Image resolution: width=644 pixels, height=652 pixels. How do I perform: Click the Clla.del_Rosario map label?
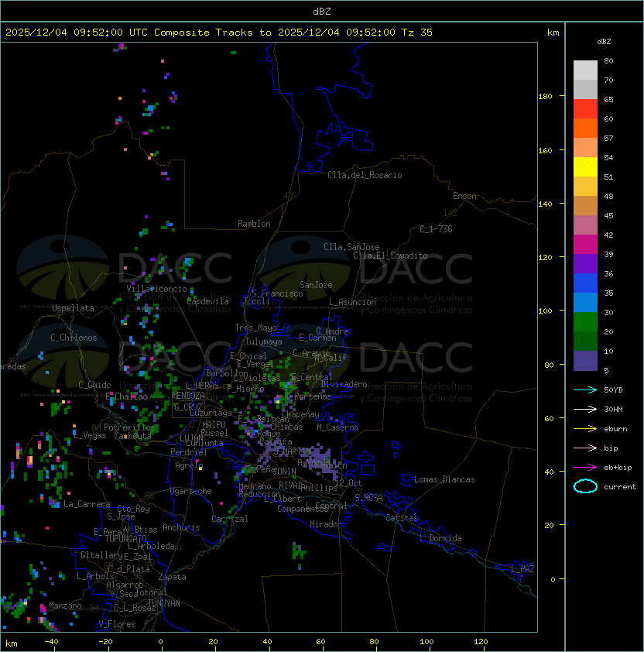coord(365,175)
